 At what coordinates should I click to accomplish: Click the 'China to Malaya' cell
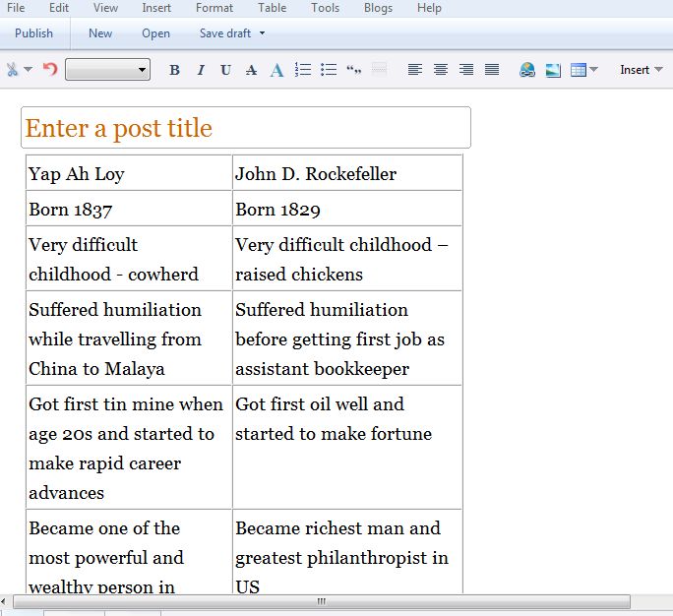129,339
